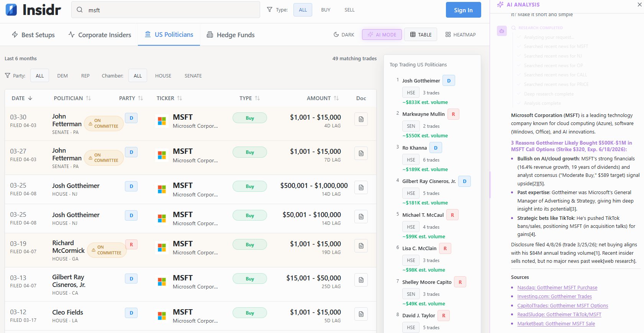Toggle AI MODE off
The width and height of the screenshot is (644, 333).
tap(382, 35)
